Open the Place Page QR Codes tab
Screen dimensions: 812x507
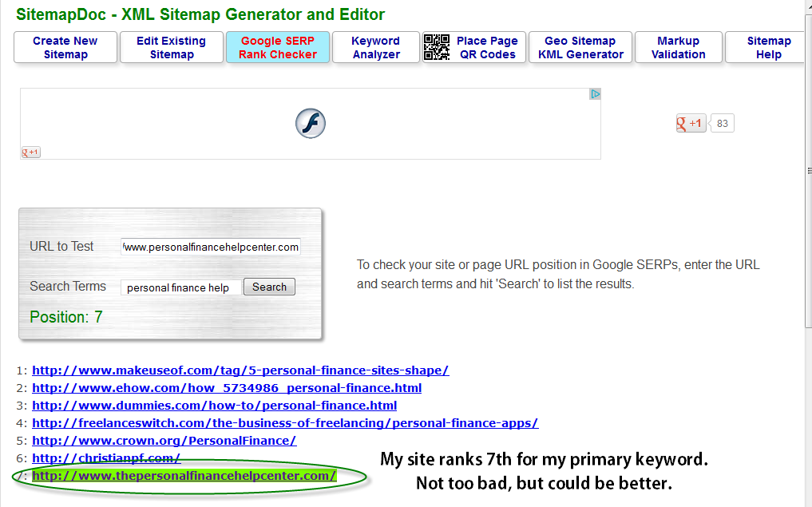click(474, 47)
